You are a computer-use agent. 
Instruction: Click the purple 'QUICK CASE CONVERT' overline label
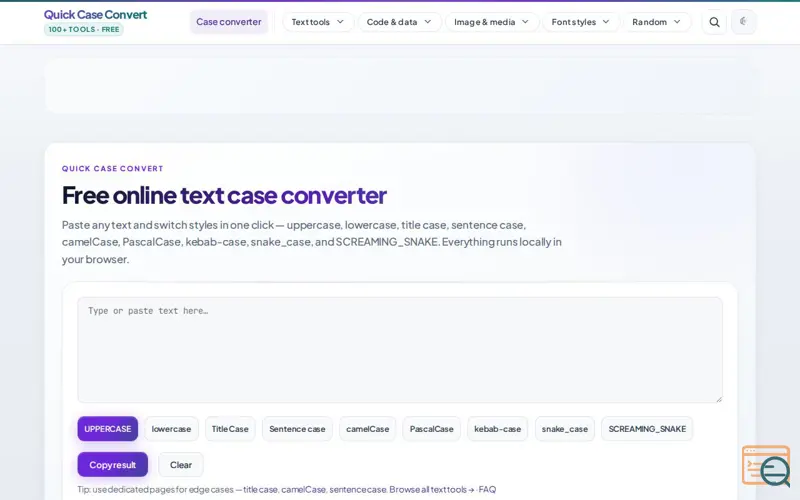click(x=113, y=169)
